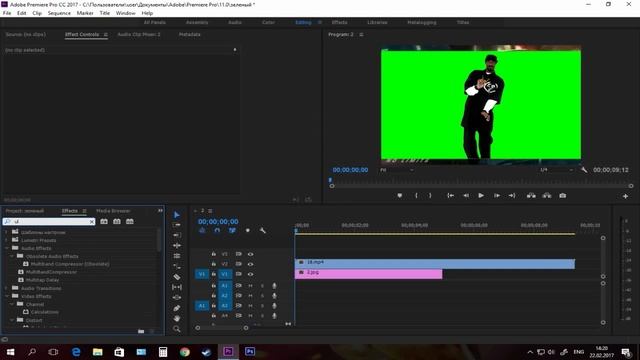This screenshot has height=360, width=640.
Task: Click the Extract button in Program monitor
Action: 547,196
